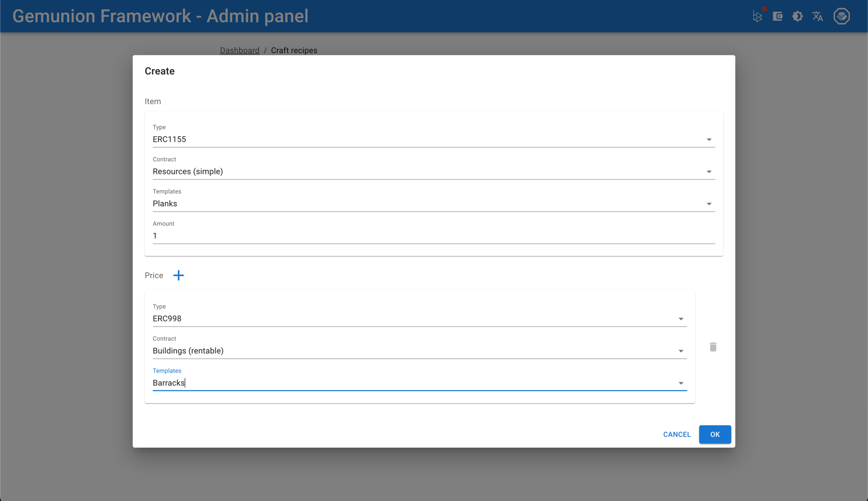Click the Gemunion Framework - Admin panel title
Image resolution: width=868 pixels, height=501 pixels.
(160, 17)
